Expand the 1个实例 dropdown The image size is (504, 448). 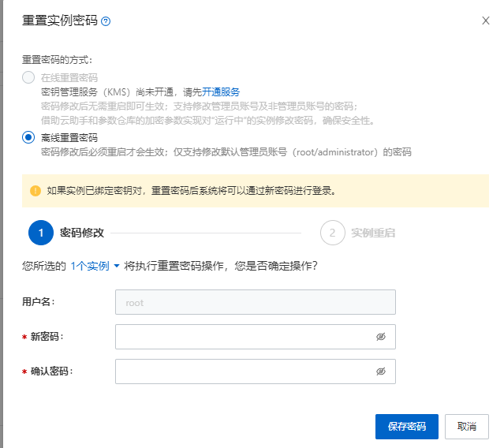95,266
